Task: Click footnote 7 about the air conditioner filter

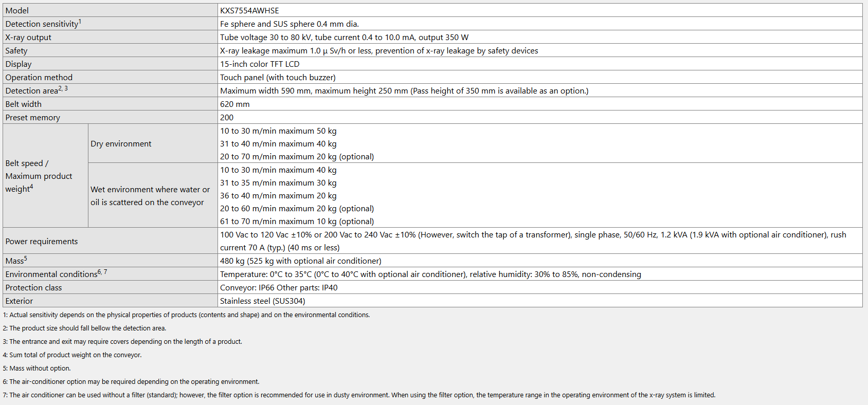Action: point(359,395)
